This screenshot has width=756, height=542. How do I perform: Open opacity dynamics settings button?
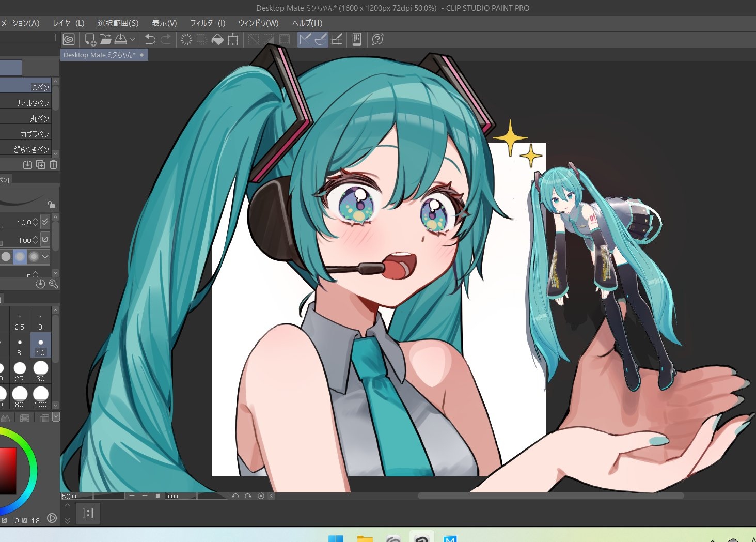(45, 240)
